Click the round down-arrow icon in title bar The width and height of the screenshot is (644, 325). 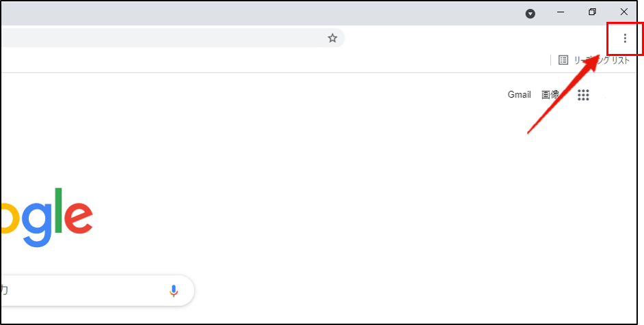pos(531,13)
